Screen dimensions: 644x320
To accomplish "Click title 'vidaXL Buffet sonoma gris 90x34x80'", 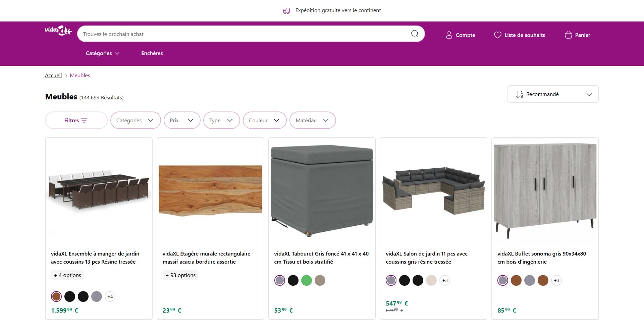I will click(542, 258).
